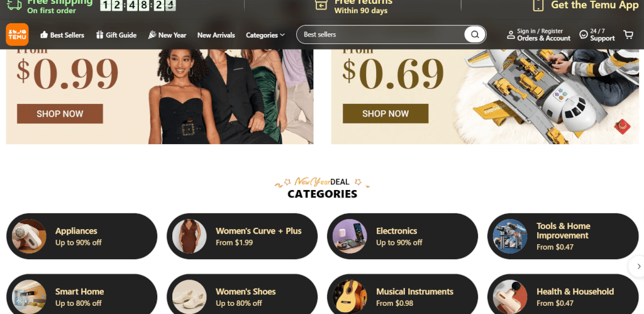Image resolution: width=644 pixels, height=314 pixels.
Task: Open the Temu home logo
Action: pos(17,35)
